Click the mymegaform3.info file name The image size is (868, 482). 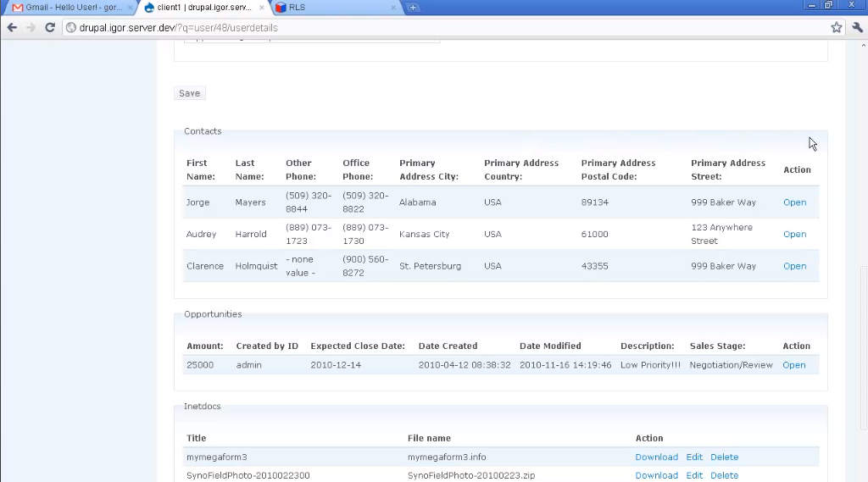[447, 457]
